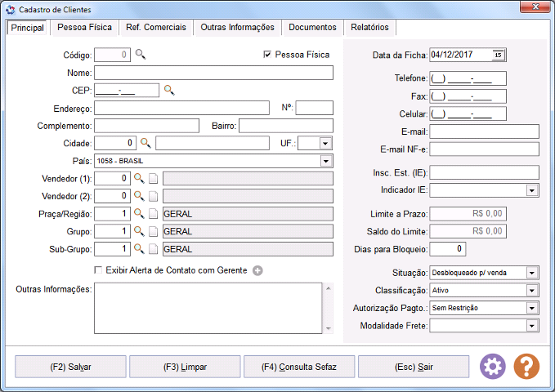Open the Documentos tab
555x392 pixels.
point(313,27)
